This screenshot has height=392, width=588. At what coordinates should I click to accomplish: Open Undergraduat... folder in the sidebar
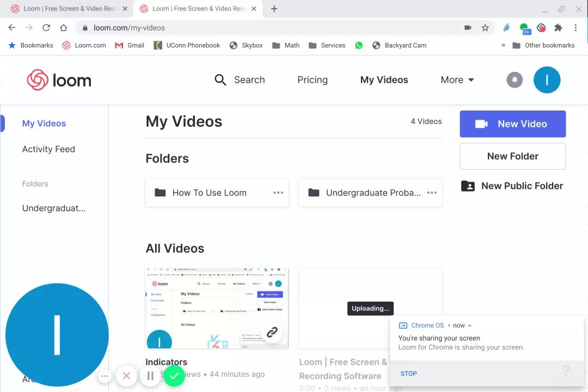click(53, 208)
